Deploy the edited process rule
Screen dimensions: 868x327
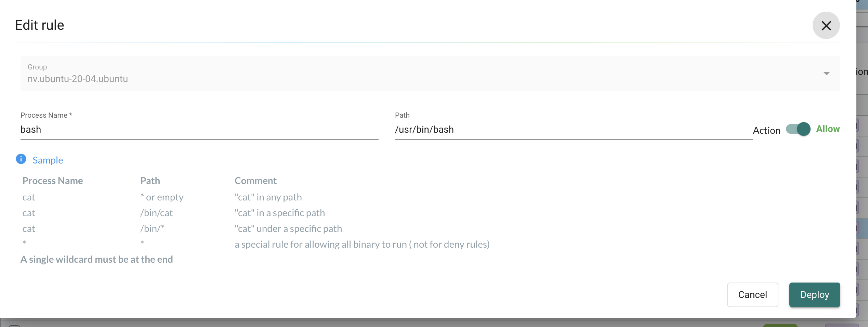pyautogui.click(x=814, y=295)
